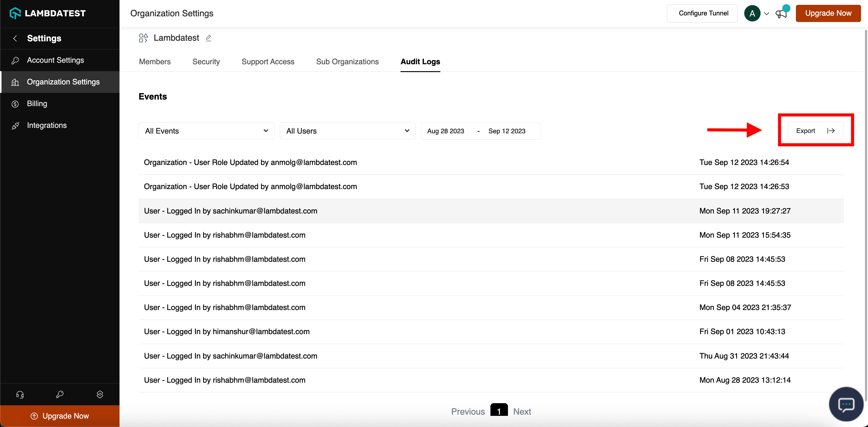Open the profile menu chevron

click(x=767, y=14)
